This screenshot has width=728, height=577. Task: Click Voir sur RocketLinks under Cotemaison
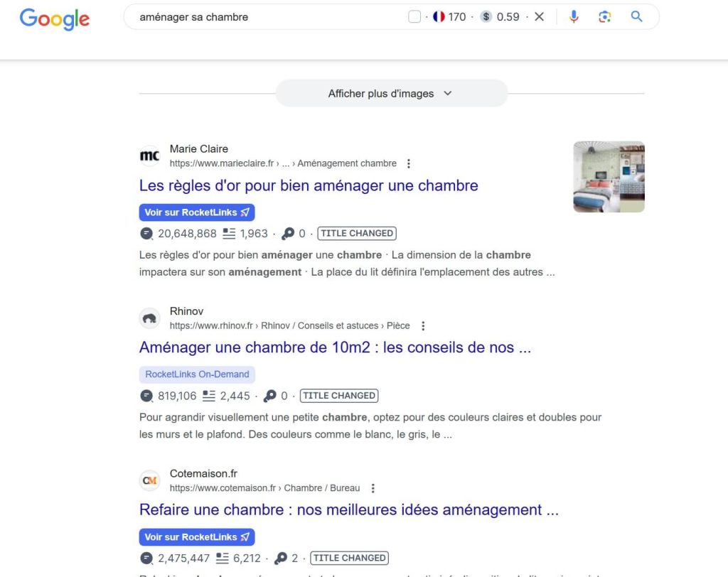click(197, 537)
